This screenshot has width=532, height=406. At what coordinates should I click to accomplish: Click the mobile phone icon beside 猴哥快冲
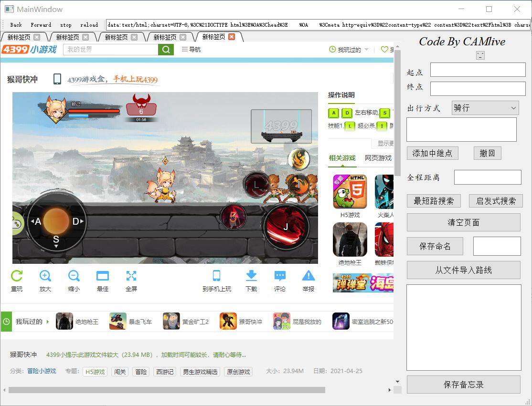[x=57, y=79]
